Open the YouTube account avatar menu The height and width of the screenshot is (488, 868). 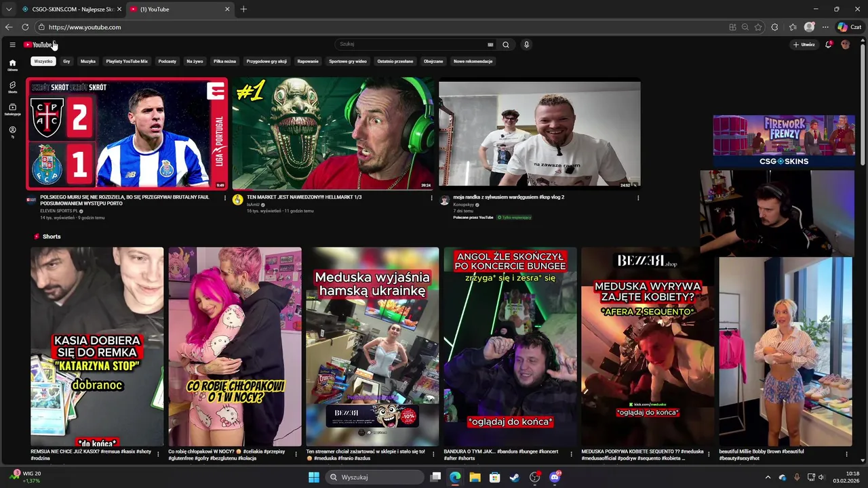845,45
